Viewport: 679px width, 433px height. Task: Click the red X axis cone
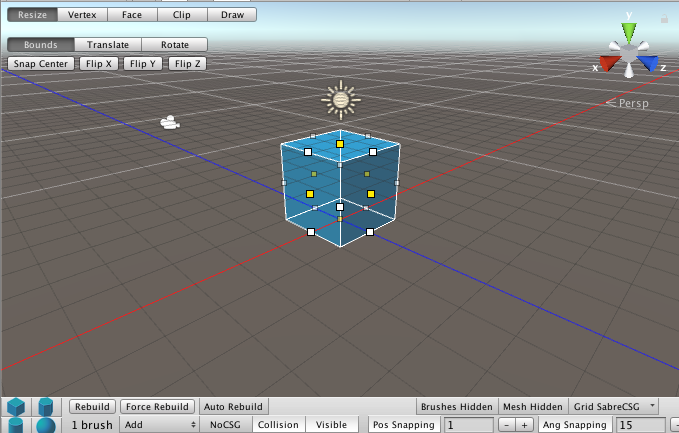coord(609,63)
